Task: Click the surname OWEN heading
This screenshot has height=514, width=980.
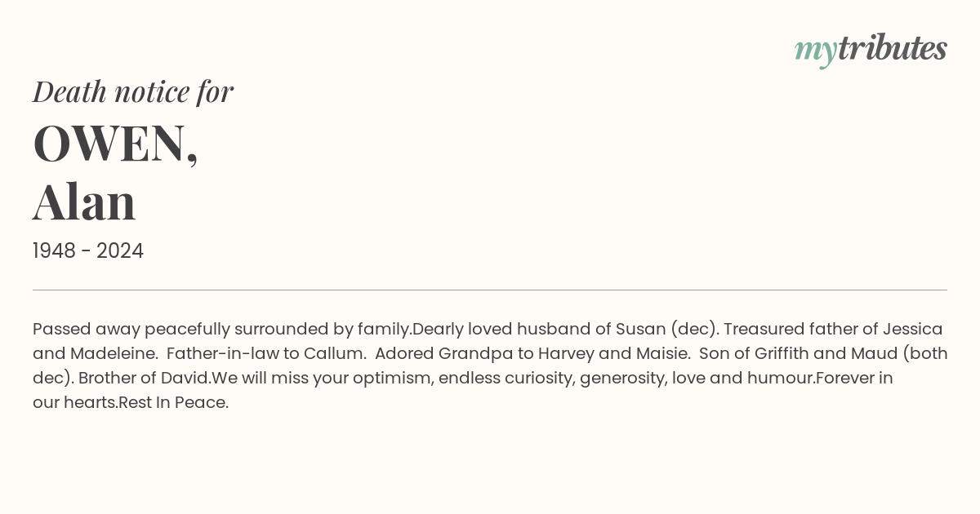Action: click(x=115, y=142)
